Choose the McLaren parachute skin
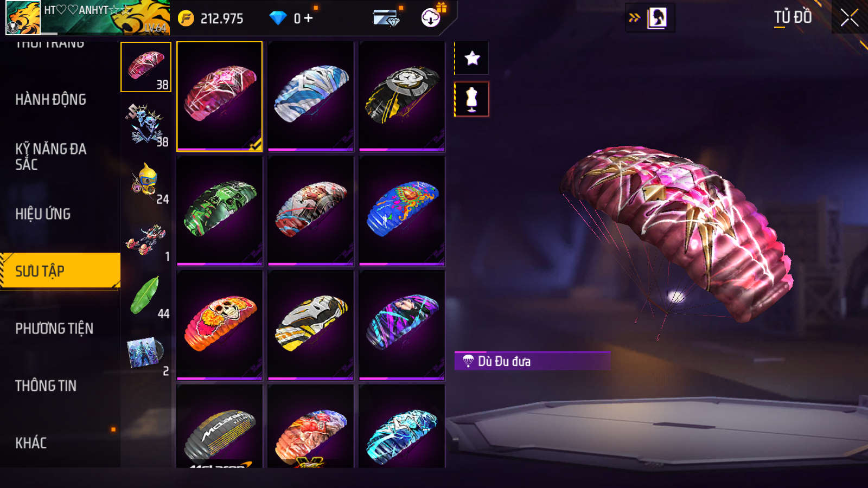Viewport: 868px width, 488px height. pyautogui.click(x=220, y=426)
